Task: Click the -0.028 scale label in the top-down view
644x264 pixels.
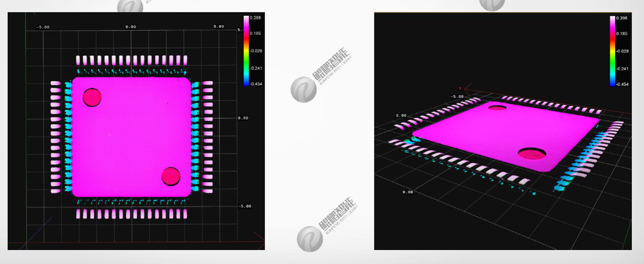Action: tap(256, 51)
